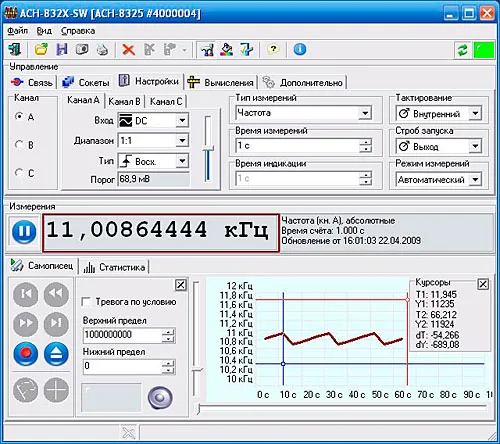Viewport: 500px width, 444px height.
Task: Pause measurements with the blue pause button
Action: [x=24, y=232]
